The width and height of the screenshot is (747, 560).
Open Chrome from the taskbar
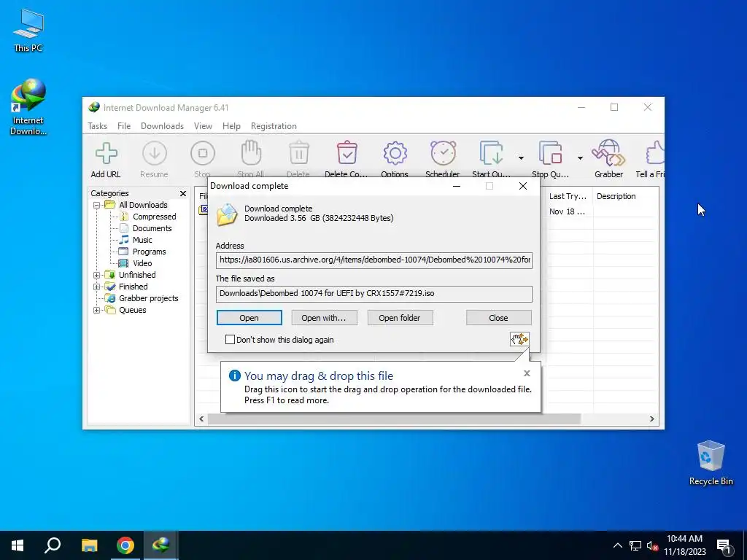pos(125,545)
